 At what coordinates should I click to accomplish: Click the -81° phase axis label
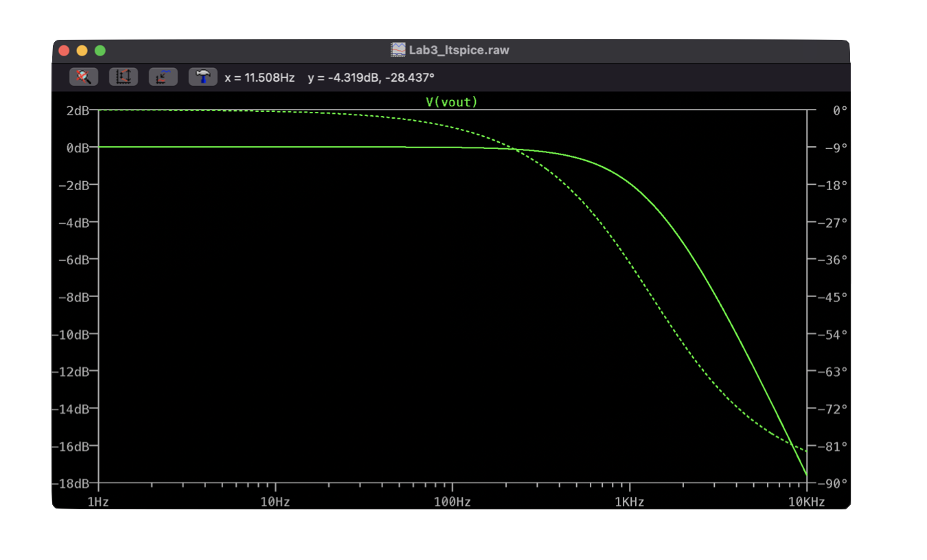833,446
